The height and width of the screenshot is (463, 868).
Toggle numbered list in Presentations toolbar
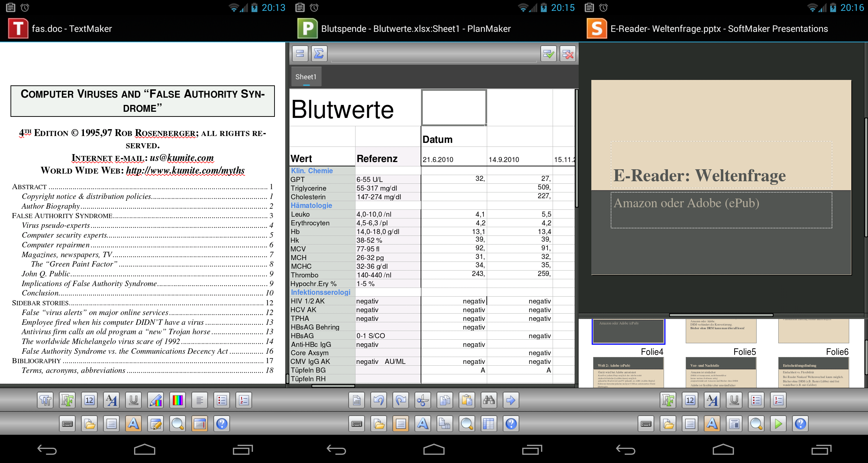tap(778, 400)
